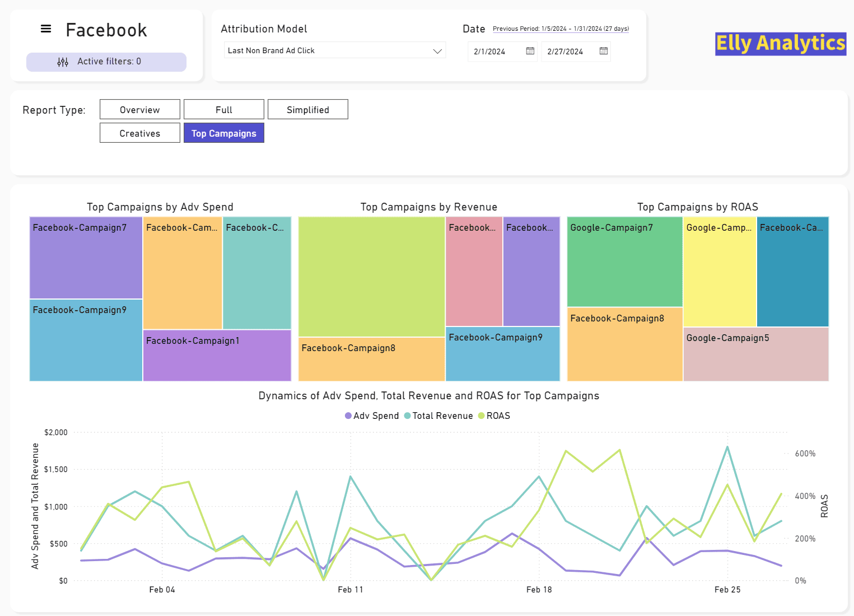Open the end date calendar icon

[603, 51]
